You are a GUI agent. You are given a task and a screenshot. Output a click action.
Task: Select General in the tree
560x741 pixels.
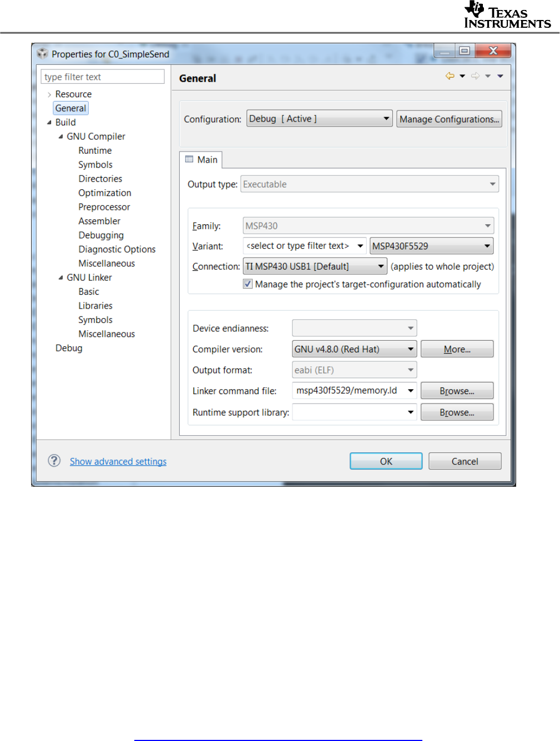pos(70,108)
